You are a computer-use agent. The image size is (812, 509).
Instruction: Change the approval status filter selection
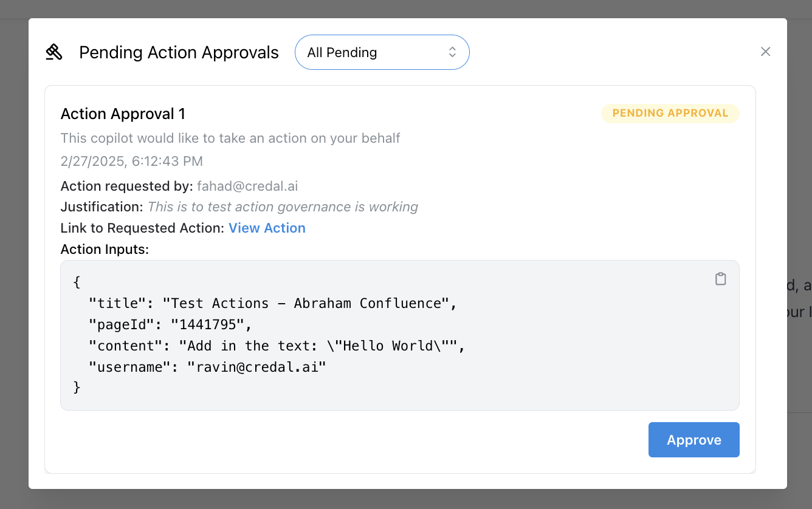click(382, 52)
